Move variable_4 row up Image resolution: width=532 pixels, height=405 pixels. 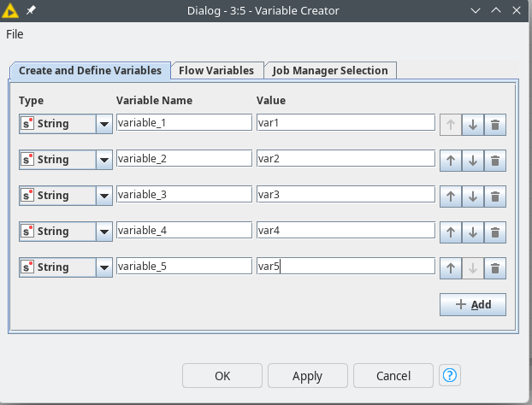click(451, 232)
